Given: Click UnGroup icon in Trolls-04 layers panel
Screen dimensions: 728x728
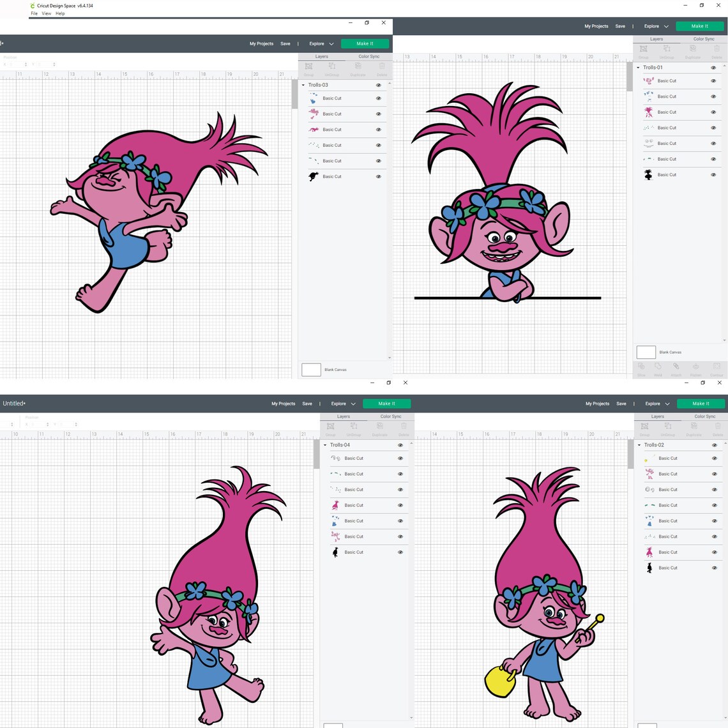Looking at the screenshot, I should (354, 427).
